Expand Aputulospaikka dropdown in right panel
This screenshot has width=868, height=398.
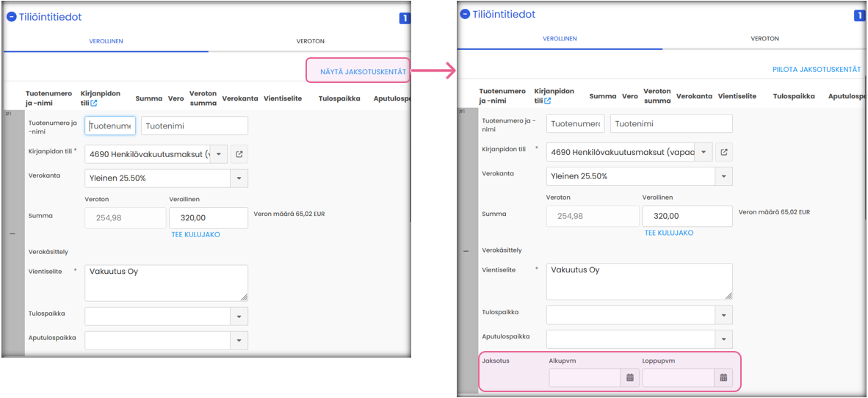point(723,339)
